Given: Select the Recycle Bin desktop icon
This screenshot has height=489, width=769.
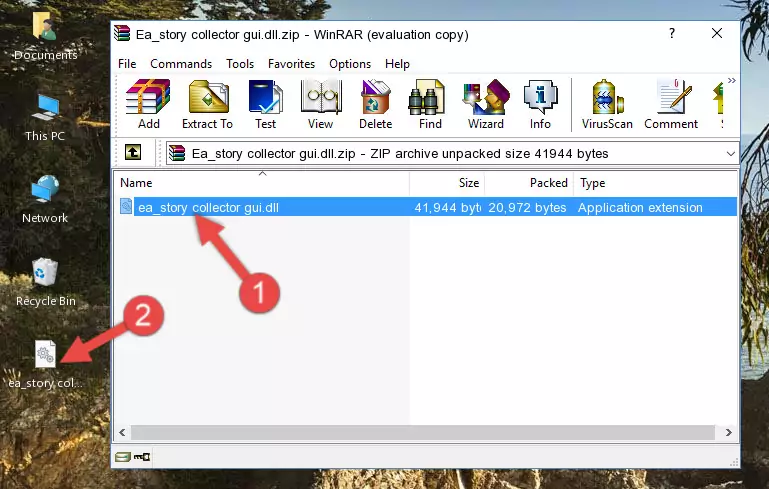Looking at the screenshot, I should point(46,283).
